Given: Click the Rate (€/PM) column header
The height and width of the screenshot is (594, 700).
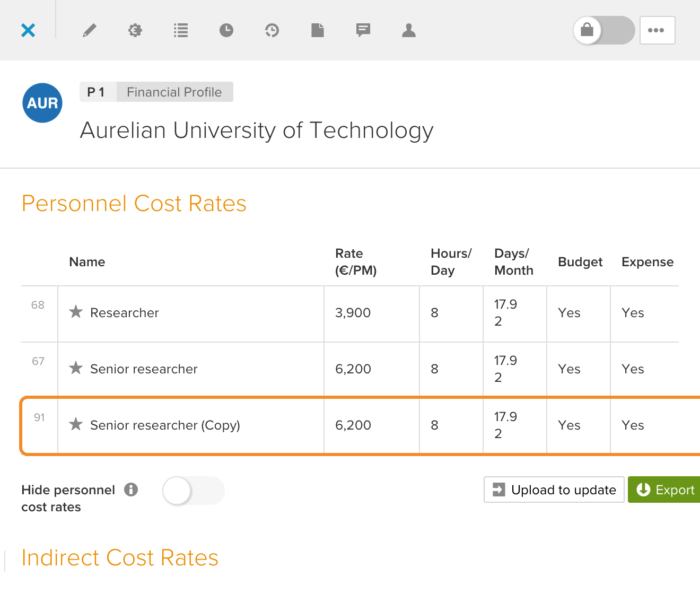Looking at the screenshot, I should pos(356,262).
